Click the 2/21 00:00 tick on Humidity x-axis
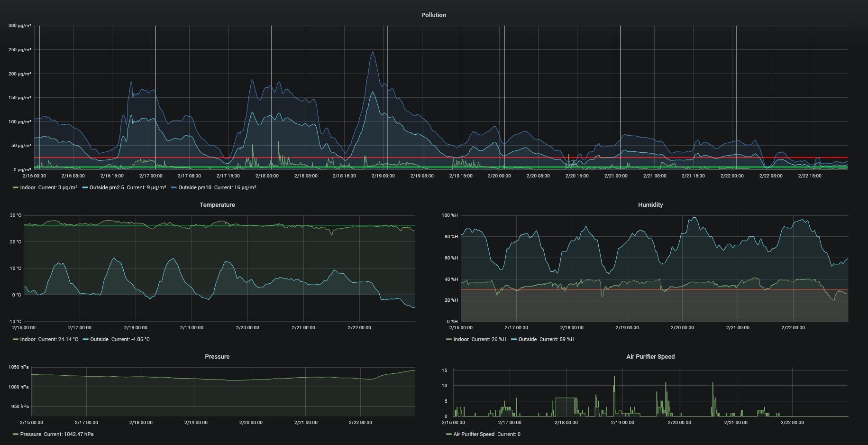The width and height of the screenshot is (868, 445). tap(738, 328)
